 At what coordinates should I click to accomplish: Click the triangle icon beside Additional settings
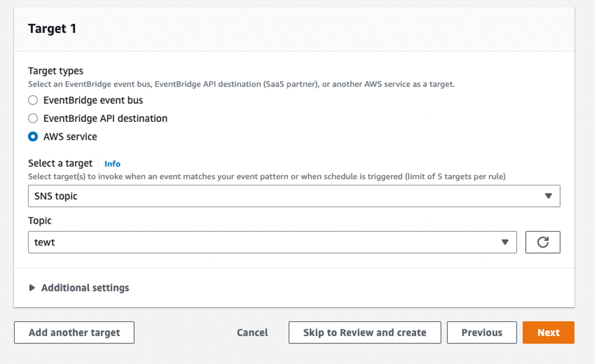pos(32,288)
